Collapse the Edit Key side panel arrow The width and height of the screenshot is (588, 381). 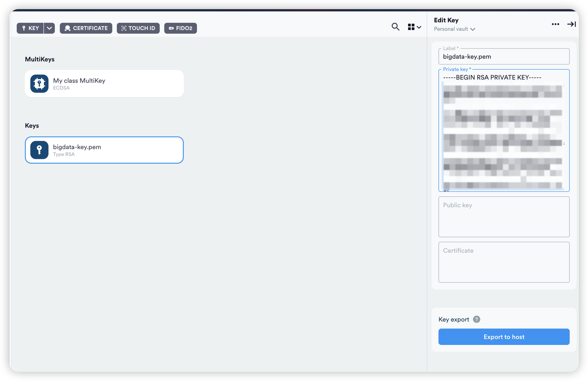click(x=571, y=24)
